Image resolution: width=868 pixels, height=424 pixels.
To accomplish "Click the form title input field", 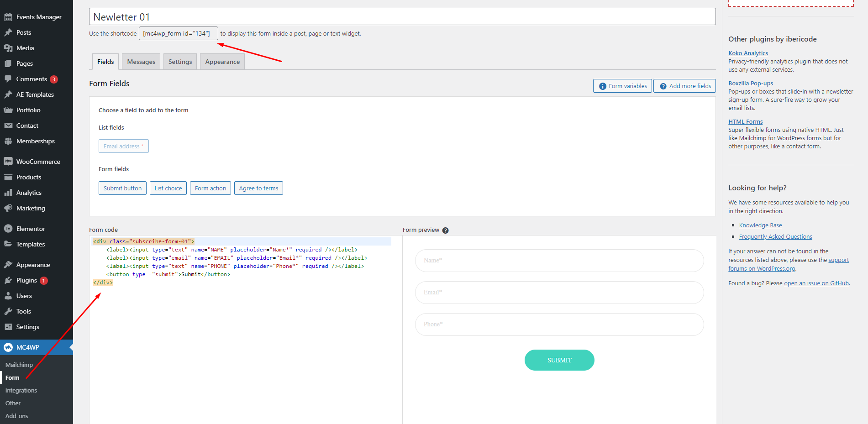I will coord(402,17).
